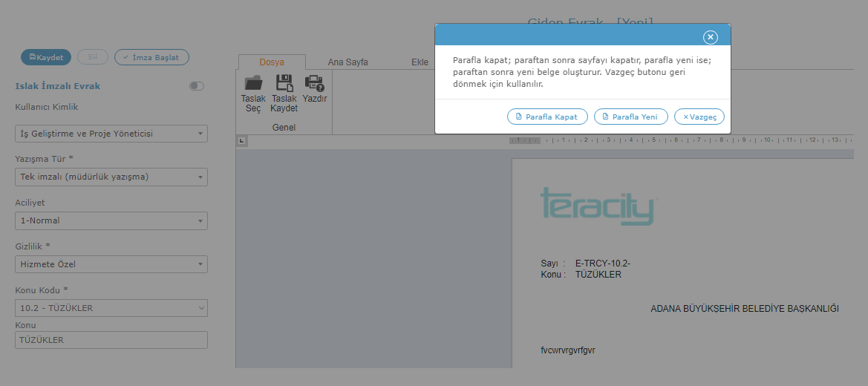Switch to the Ana Sayfa ribbon tab
The height and width of the screenshot is (386, 868).
(x=347, y=62)
